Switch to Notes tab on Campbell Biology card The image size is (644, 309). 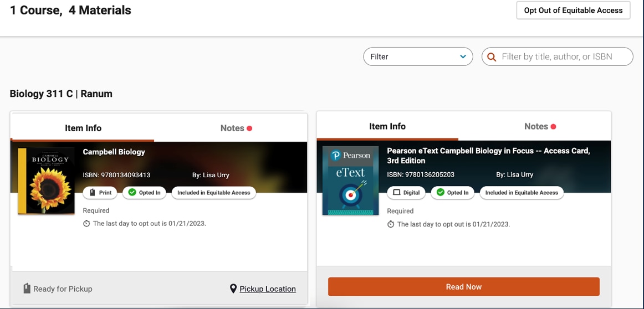click(x=236, y=128)
